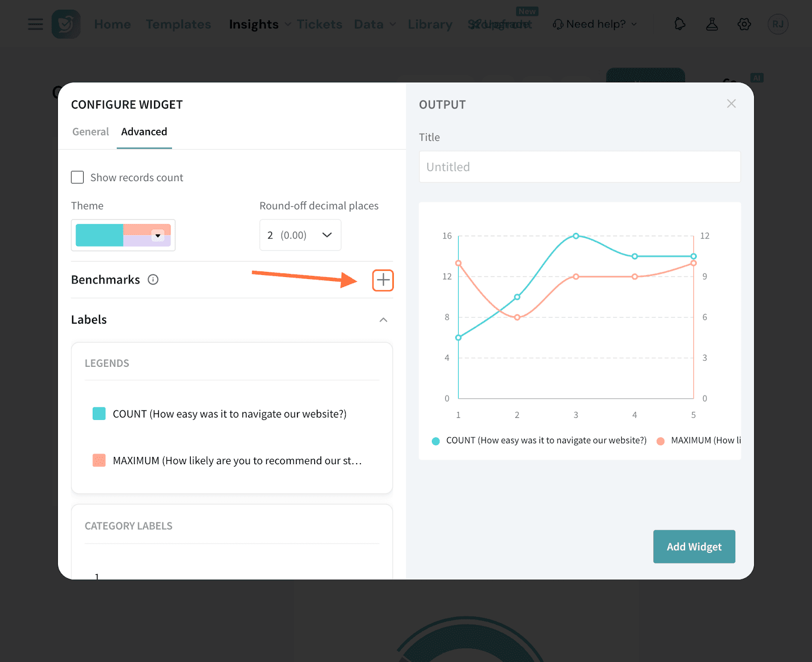
Task: Click the plus icon to add a benchmark
Action: [x=383, y=280]
